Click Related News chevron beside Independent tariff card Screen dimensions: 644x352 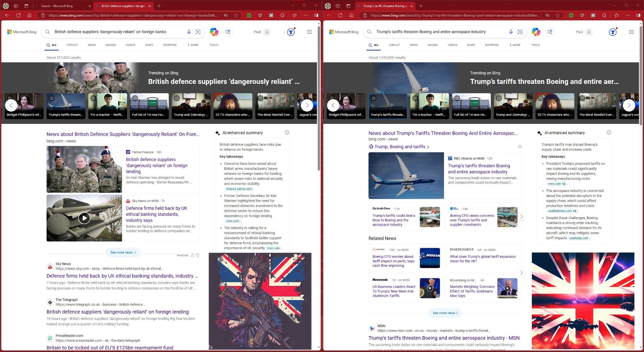(522, 273)
